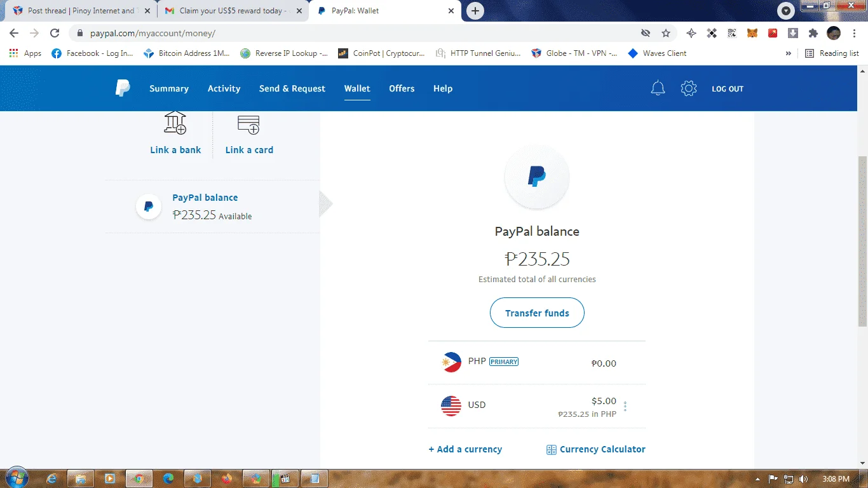The width and height of the screenshot is (868, 488).
Task: Click the Transfer funds button
Action: 537,313
